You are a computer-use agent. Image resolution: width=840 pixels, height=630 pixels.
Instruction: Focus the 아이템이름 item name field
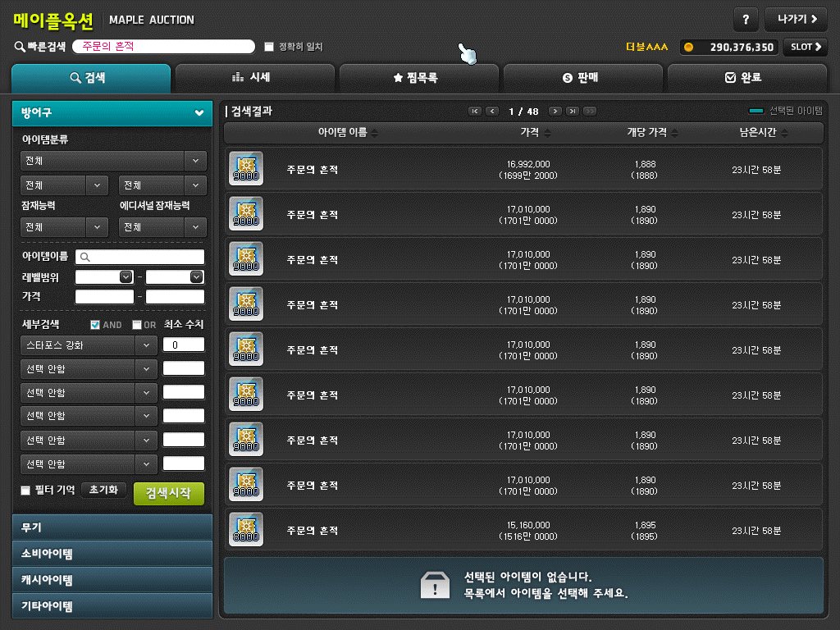pyautogui.click(x=139, y=257)
